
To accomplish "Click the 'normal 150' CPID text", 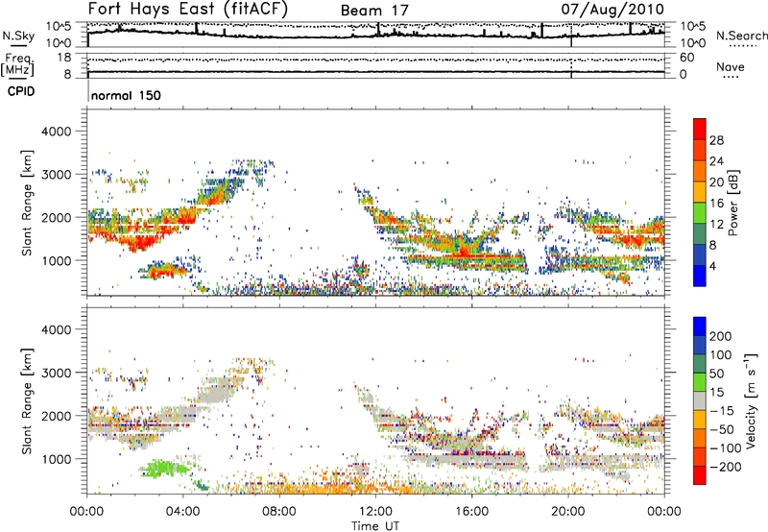I will point(126,95).
